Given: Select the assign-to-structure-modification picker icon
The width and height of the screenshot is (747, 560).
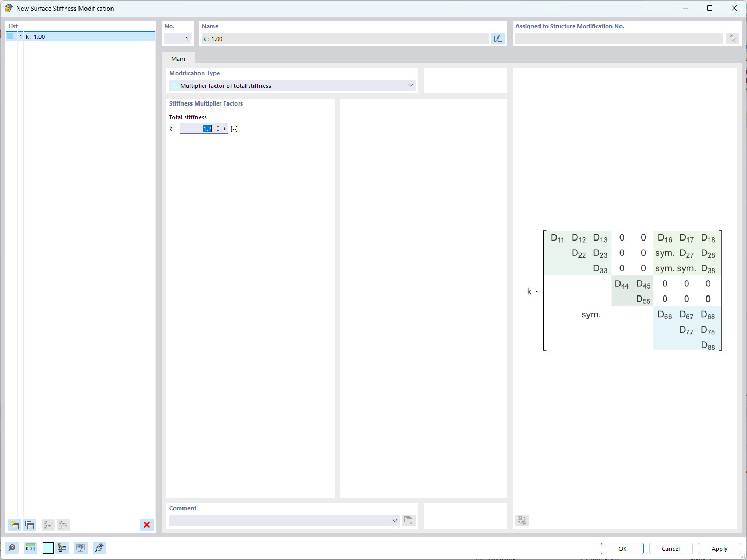Looking at the screenshot, I should coord(733,38).
